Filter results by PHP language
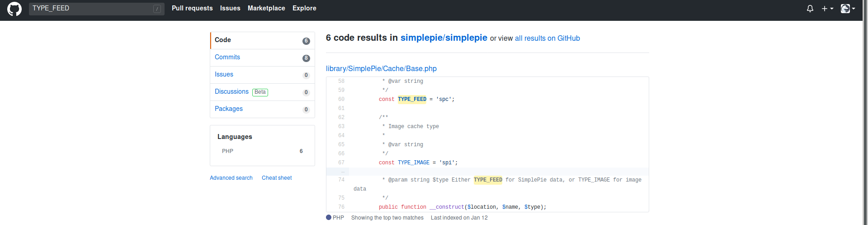Viewport: 868px width, 225px height. click(262, 151)
